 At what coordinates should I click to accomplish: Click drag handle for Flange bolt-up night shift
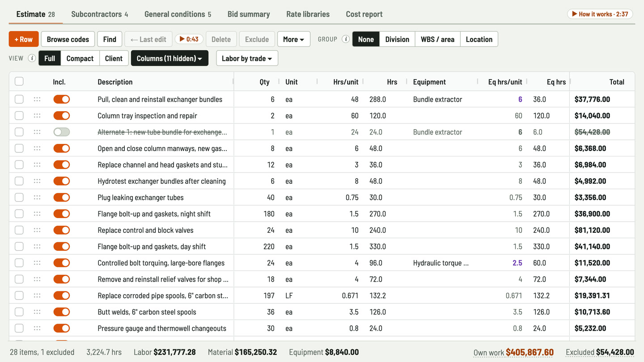coord(37,214)
